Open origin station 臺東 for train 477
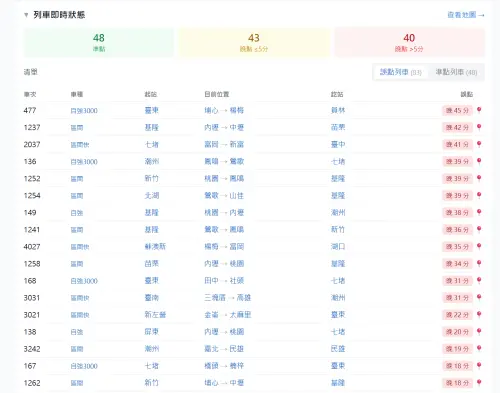The height and width of the screenshot is (393, 500). pos(152,110)
